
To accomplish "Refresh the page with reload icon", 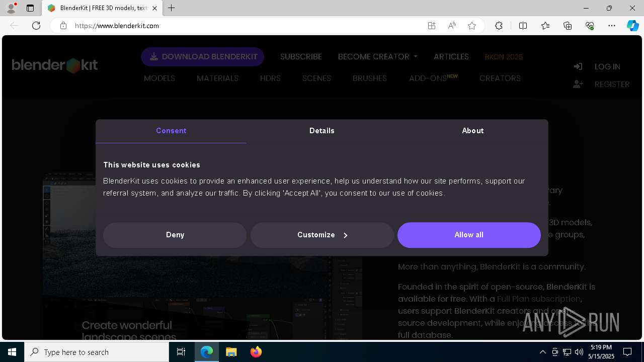I will [x=36, y=26].
